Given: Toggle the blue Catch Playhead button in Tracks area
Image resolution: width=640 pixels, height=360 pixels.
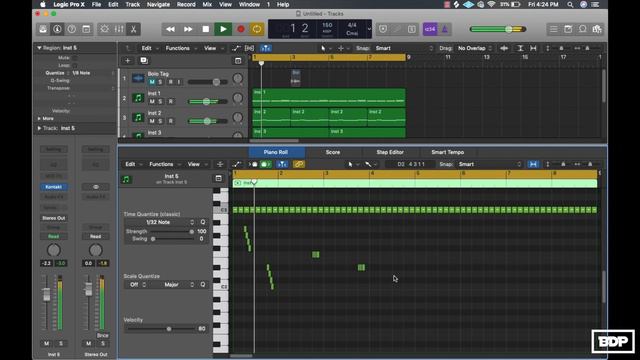Looking at the screenshot, I should [x=266, y=48].
